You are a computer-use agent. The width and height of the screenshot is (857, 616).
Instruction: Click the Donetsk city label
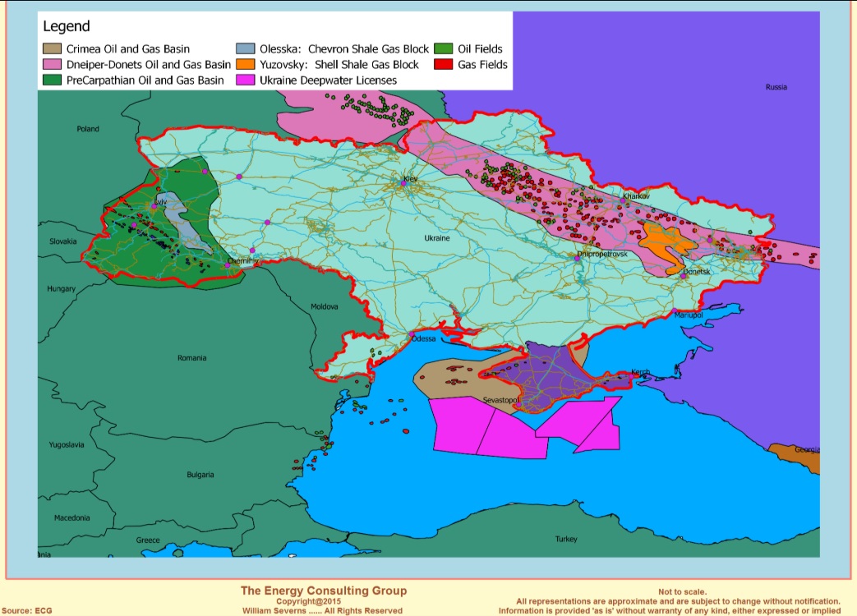(697, 271)
